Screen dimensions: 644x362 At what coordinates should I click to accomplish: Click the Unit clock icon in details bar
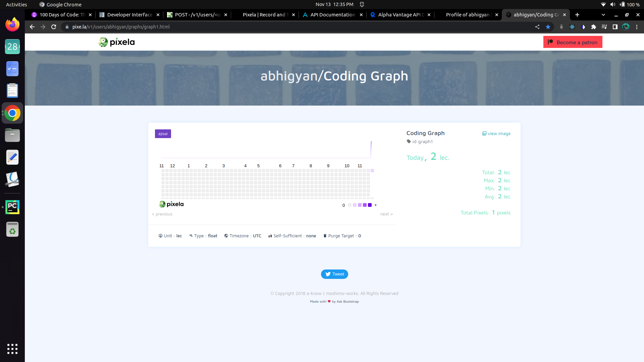point(160,236)
